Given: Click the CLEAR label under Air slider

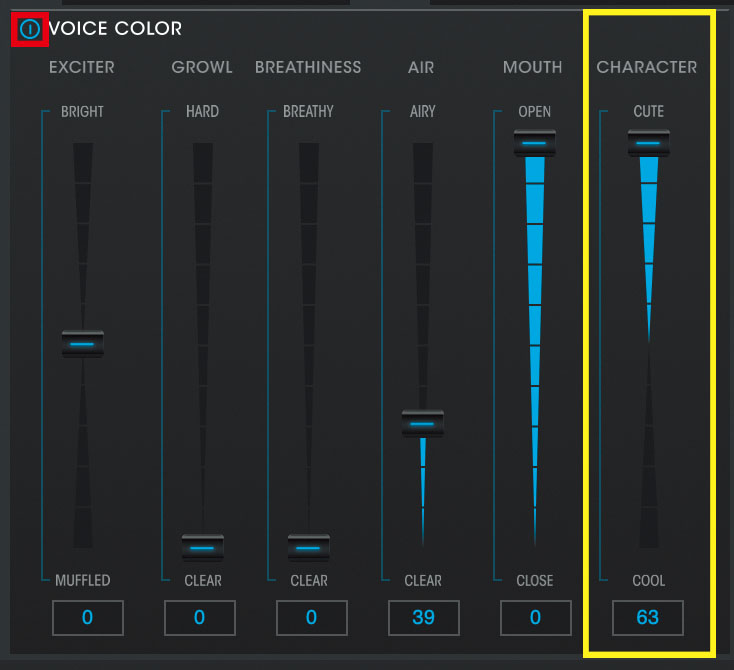Looking at the screenshot, I should 423,581.
